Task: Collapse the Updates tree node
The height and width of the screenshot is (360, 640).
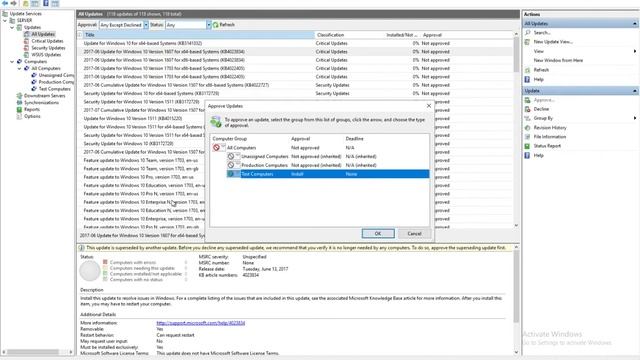Action: click(x=12, y=27)
